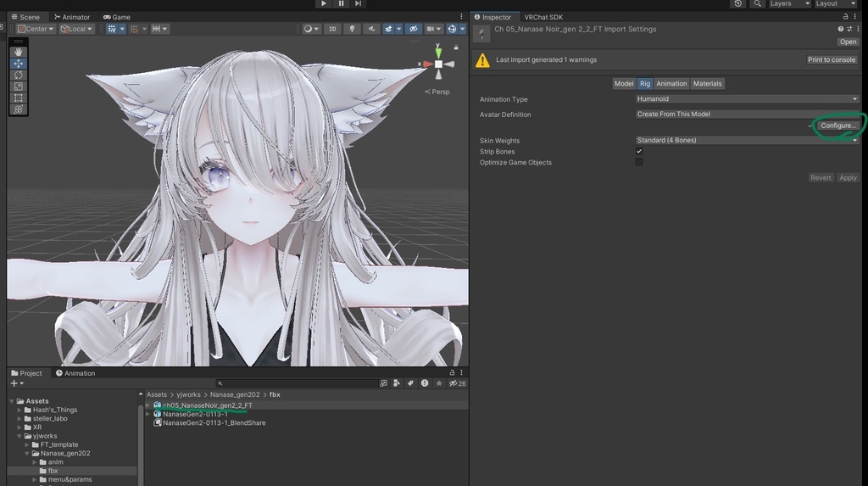Click the Inspector lock icon
The image size is (868, 486).
click(845, 17)
